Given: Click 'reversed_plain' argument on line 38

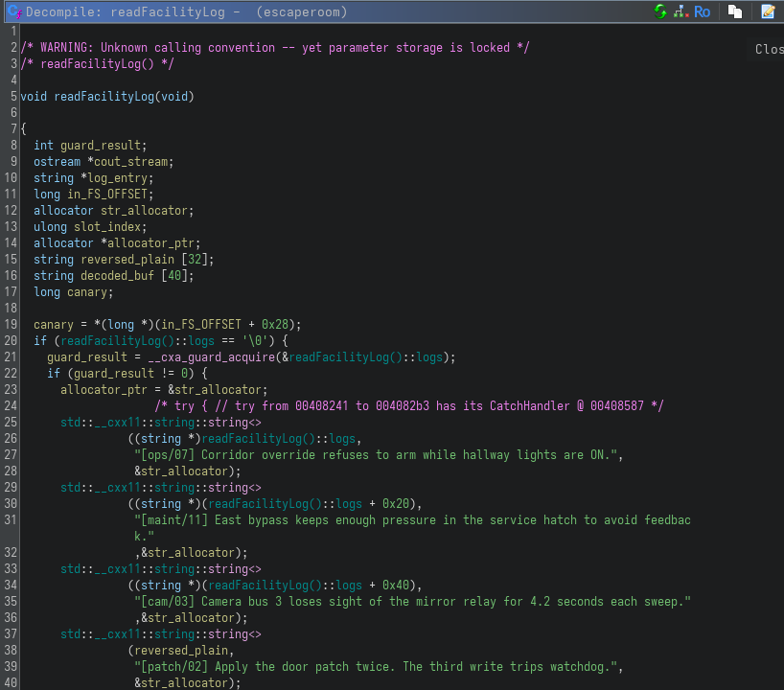Looking at the screenshot, I should [x=181, y=651].
